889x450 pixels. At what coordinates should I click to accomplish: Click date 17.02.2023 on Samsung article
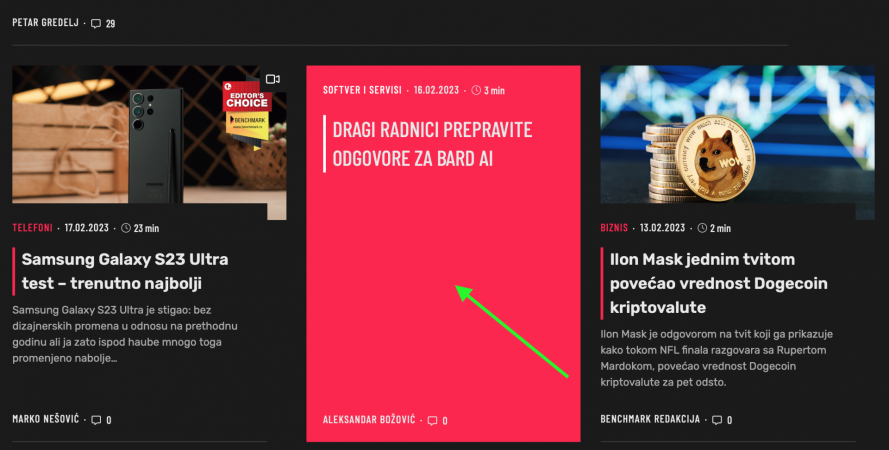point(87,228)
